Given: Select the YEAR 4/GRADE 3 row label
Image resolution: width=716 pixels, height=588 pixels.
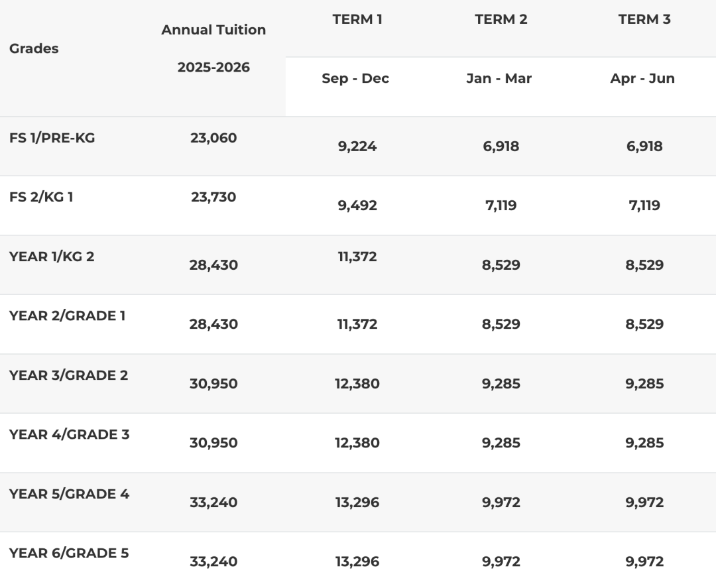Looking at the screenshot, I should click(x=69, y=434).
